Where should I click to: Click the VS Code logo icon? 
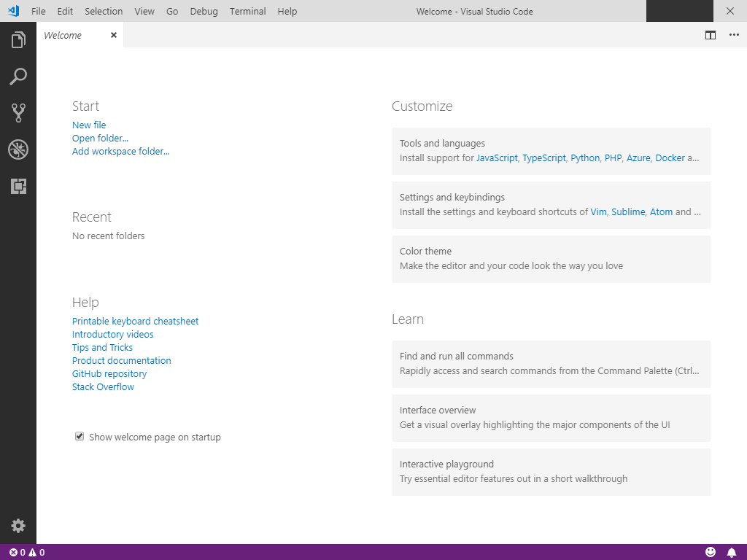point(13,10)
